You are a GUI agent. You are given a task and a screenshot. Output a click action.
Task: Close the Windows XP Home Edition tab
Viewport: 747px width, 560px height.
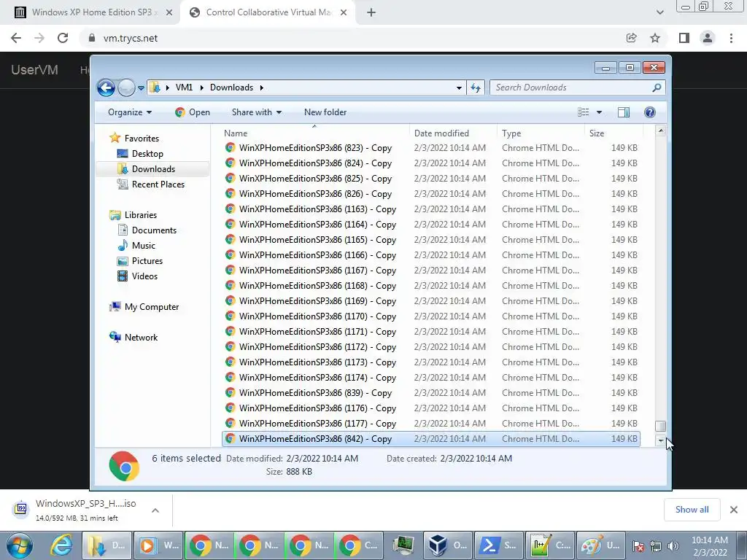169,12
